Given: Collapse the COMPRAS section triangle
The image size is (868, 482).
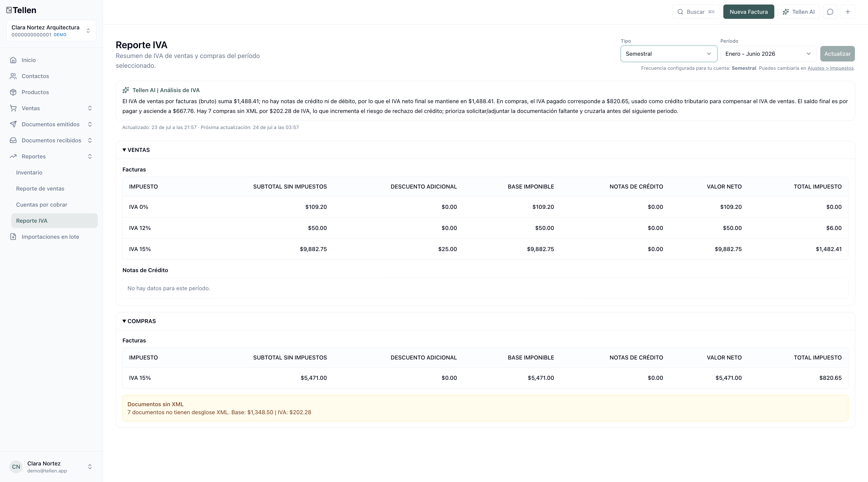Looking at the screenshot, I should point(124,321).
